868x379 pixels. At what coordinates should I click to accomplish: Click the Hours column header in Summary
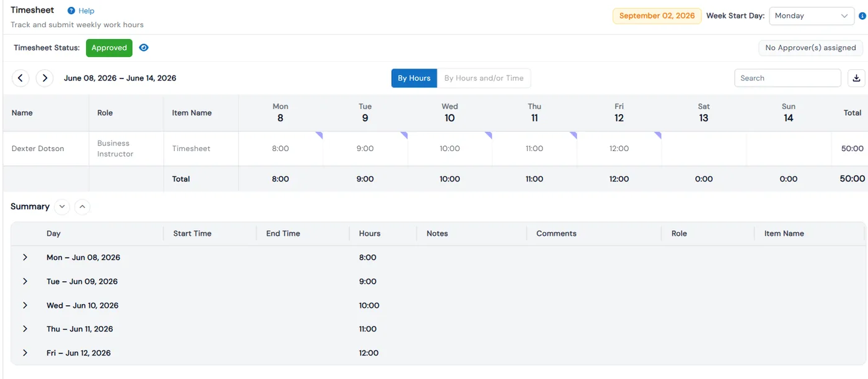click(x=383, y=233)
